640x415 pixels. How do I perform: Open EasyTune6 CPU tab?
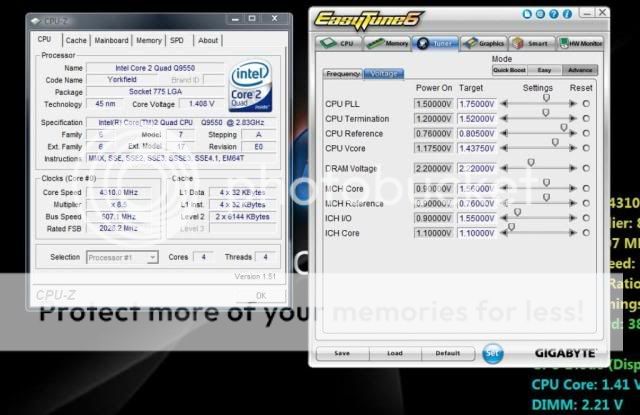tap(338, 43)
